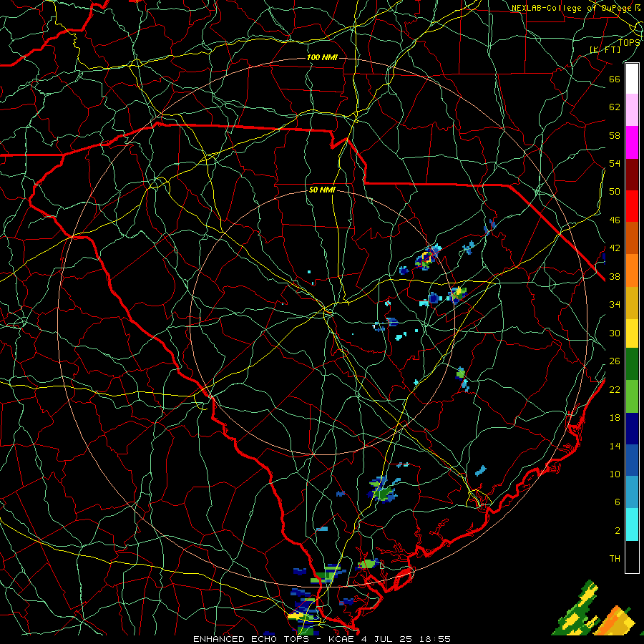Click legend value 54

[x=615, y=163]
